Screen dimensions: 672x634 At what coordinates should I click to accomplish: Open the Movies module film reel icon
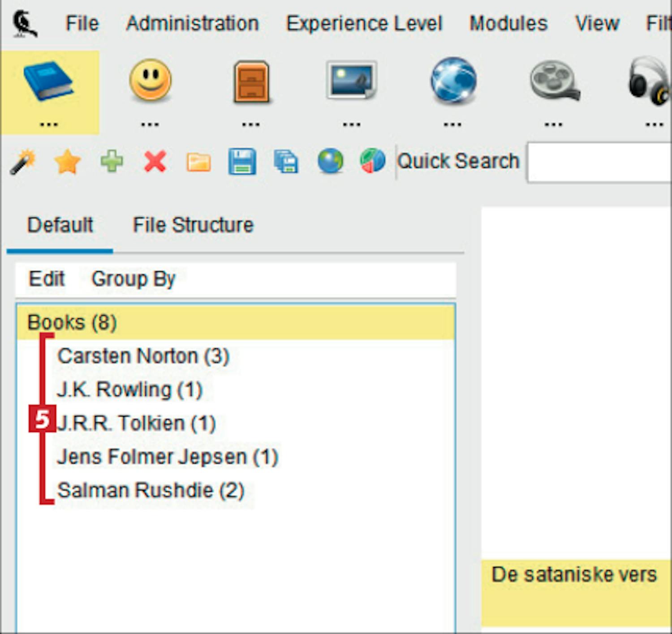pos(555,81)
